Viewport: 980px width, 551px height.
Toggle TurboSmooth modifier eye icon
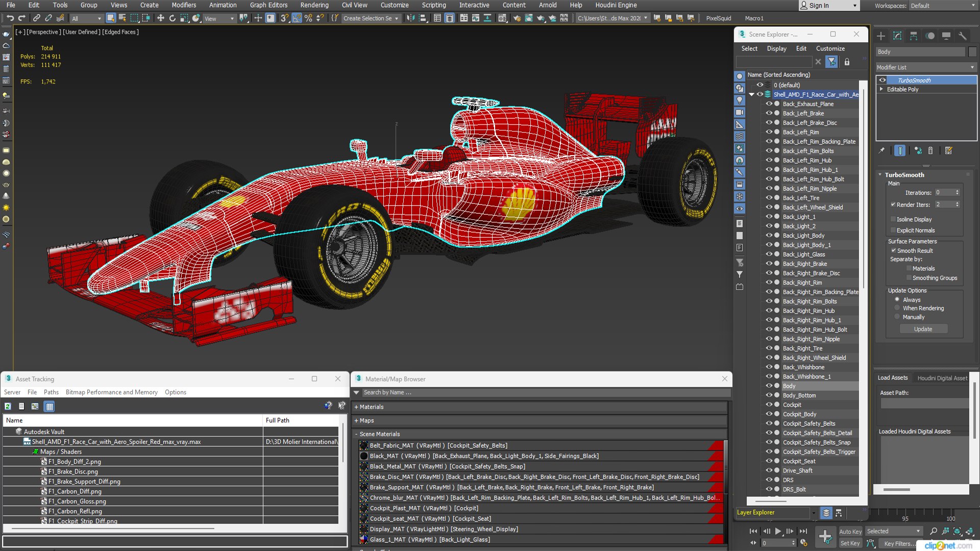point(883,80)
